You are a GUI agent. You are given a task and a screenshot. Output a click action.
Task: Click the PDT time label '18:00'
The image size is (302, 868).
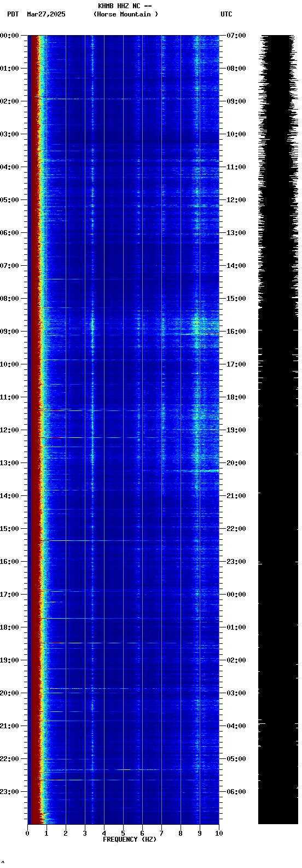pyautogui.click(x=10, y=627)
